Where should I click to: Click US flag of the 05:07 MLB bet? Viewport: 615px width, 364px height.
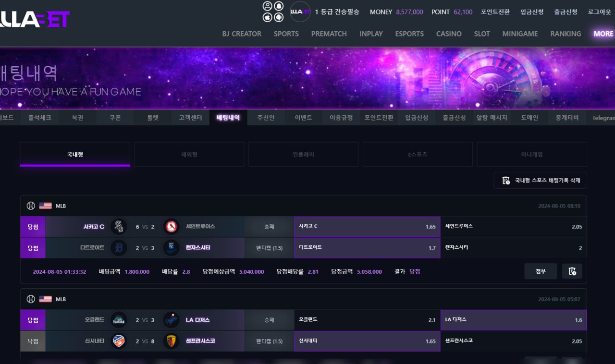coord(45,299)
